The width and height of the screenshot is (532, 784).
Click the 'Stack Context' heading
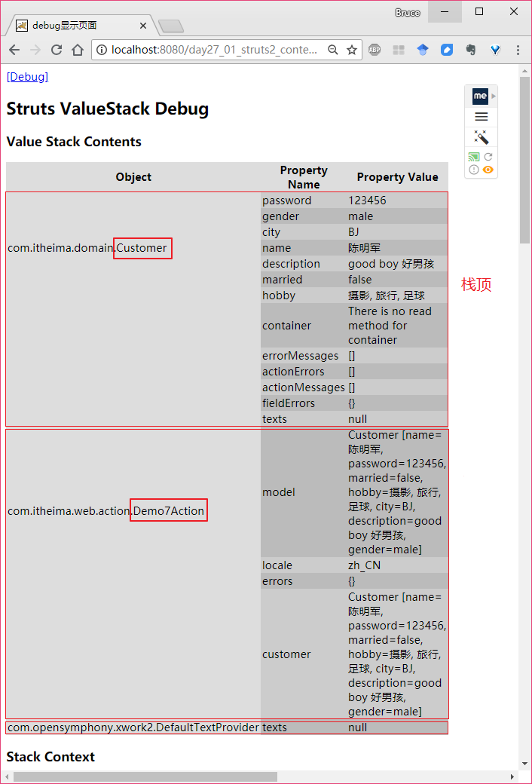tap(50, 757)
